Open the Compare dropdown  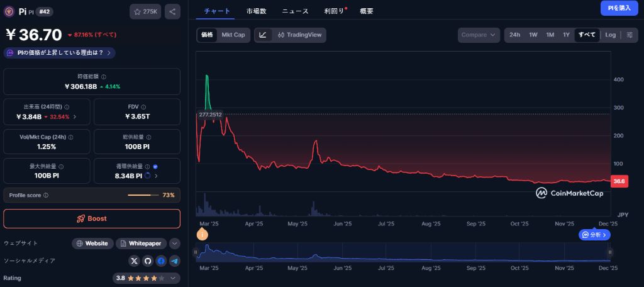coord(479,35)
